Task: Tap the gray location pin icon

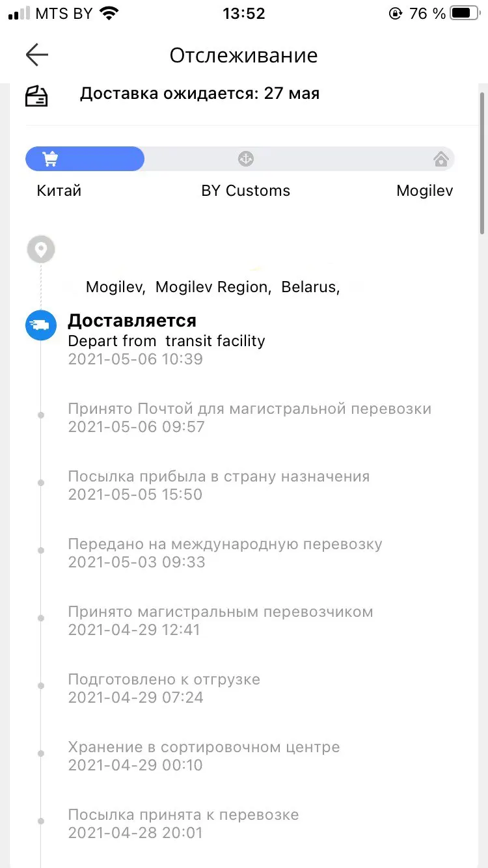Action: (x=40, y=249)
